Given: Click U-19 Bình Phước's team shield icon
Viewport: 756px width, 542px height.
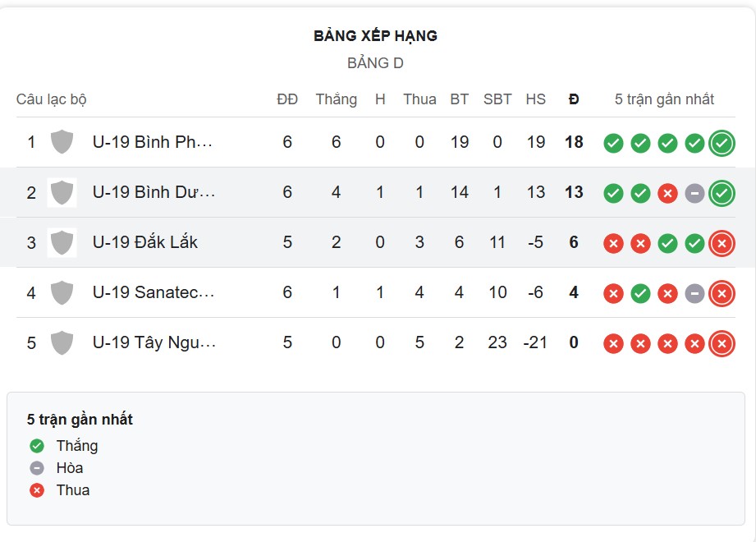Looking at the screenshot, I should click(62, 141).
